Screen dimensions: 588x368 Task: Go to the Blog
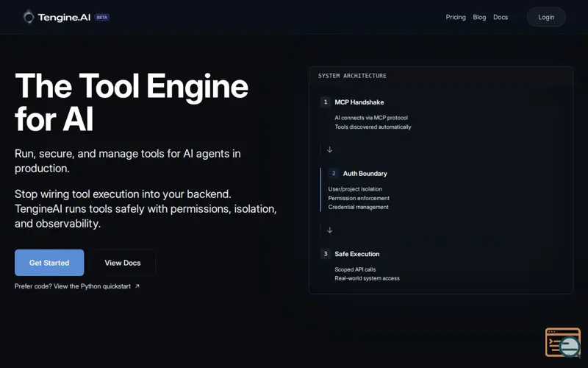click(479, 17)
